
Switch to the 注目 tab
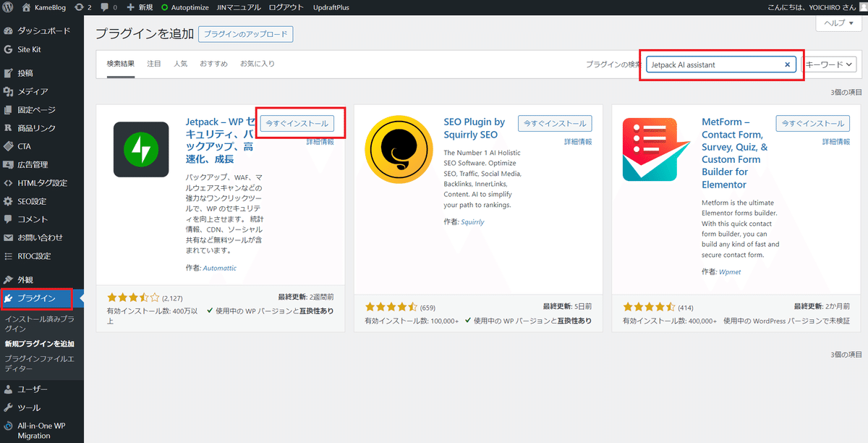(154, 64)
